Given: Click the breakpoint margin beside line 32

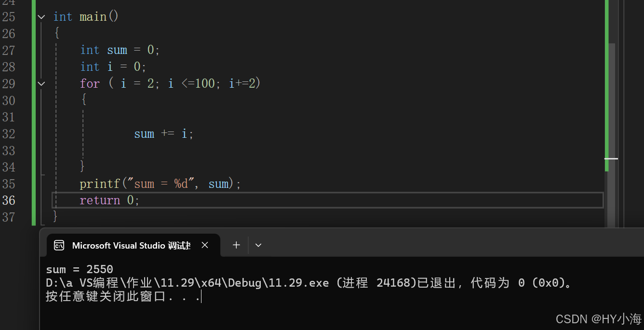Looking at the screenshot, I should 24,133.
